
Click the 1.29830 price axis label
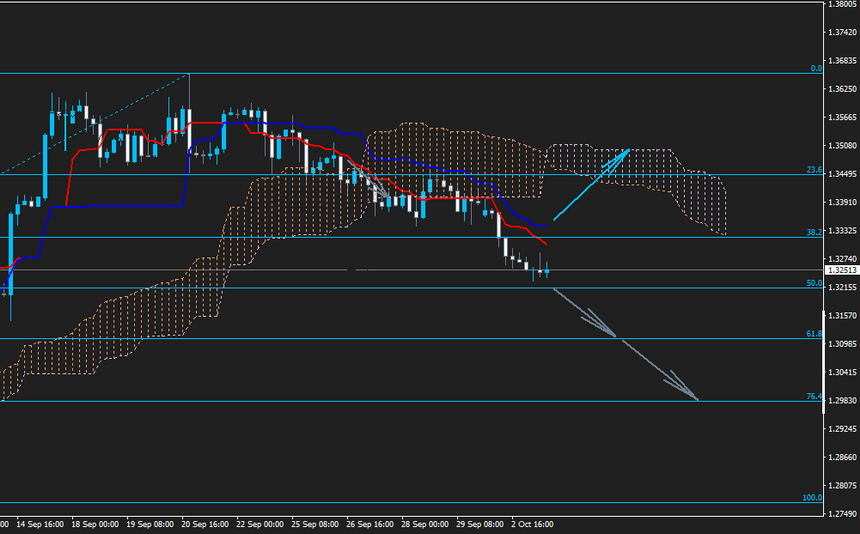(x=842, y=401)
